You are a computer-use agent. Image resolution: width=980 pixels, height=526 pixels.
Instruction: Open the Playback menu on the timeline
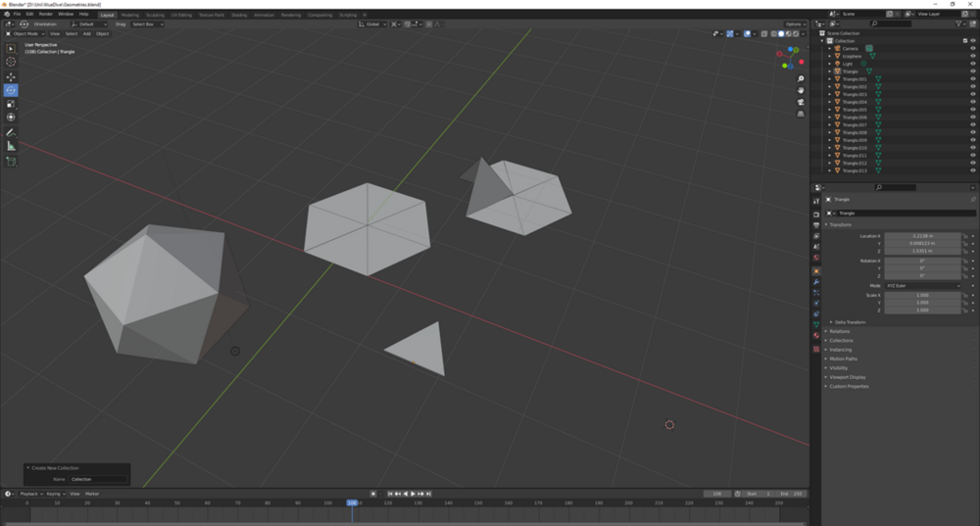(x=28, y=494)
